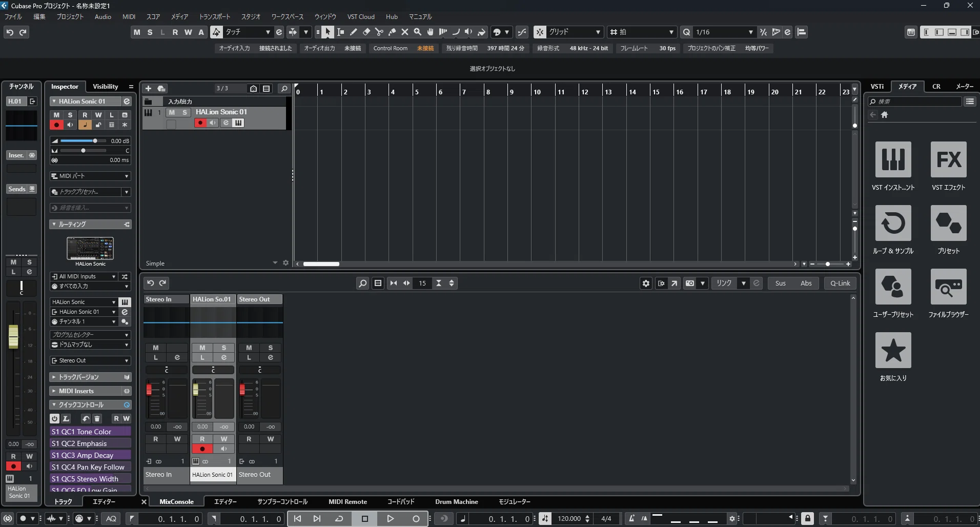
Task: Click the transport Stop button
Action: pos(365,519)
